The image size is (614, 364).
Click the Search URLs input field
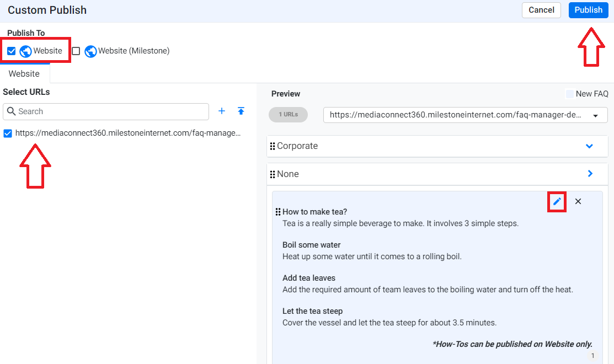(x=106, y=111)
